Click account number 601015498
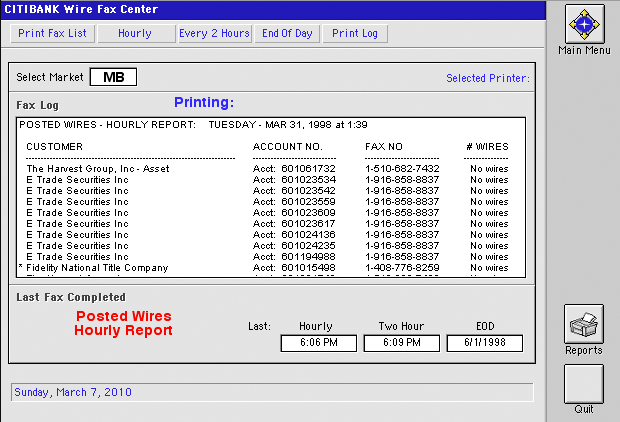The width and height of the screenshot is (620, 422). coord(308,268)
